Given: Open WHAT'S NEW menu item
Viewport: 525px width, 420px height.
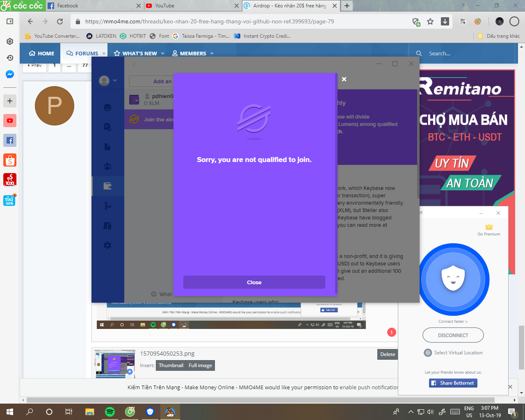Looking at the screenshot, I should click(135, 54).
